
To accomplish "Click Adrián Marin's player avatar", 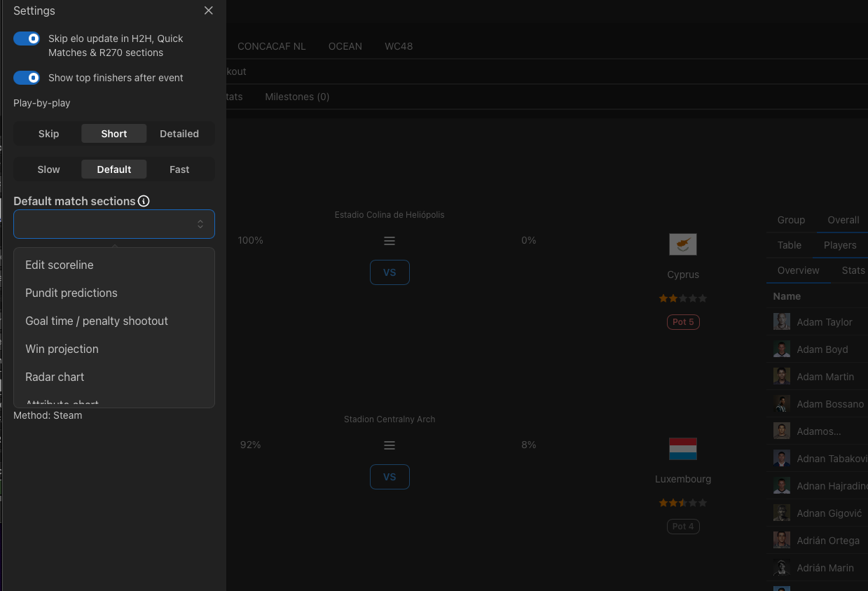I will (x=782, y=567).
